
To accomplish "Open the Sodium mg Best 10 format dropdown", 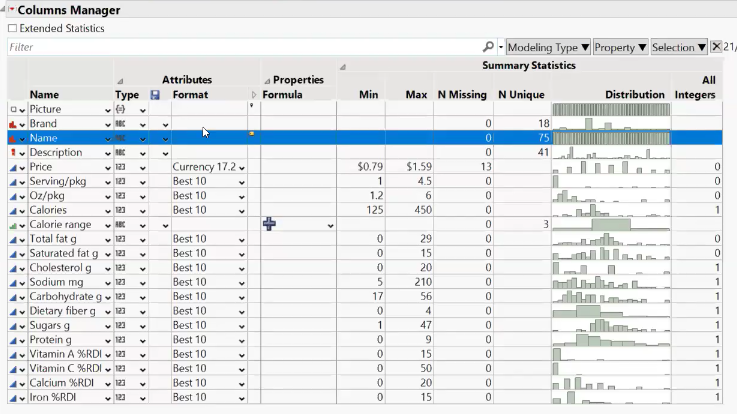I will point(242,283).
